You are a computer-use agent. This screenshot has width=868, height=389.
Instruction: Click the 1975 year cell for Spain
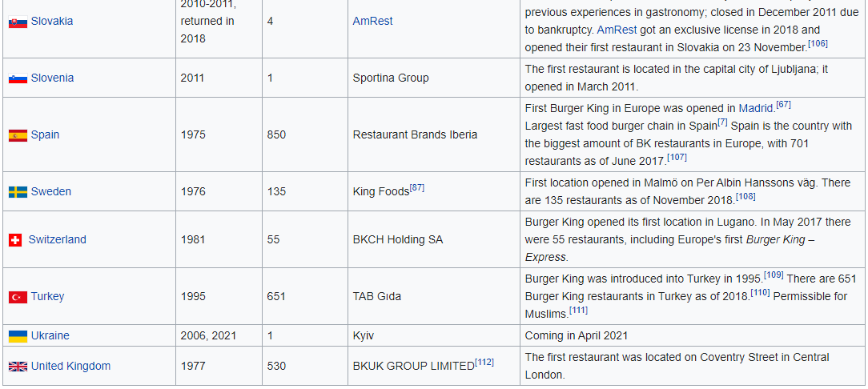(193, 135)
